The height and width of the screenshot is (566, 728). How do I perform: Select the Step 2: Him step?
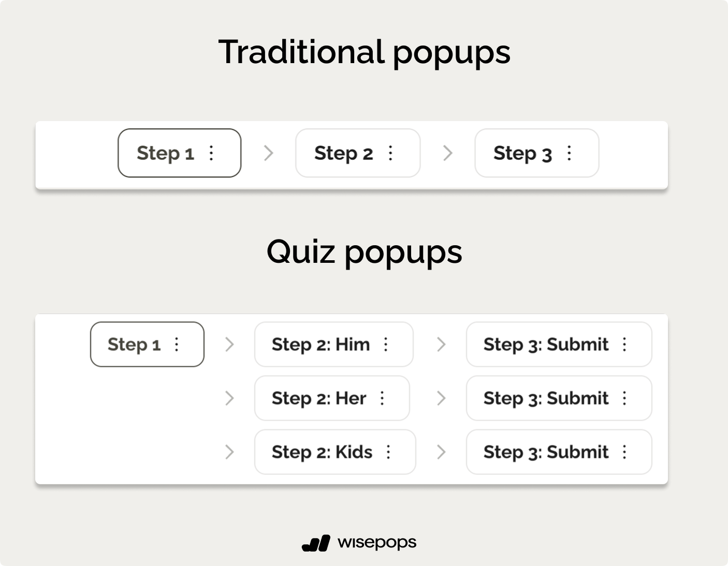click(x=321, y=345)
